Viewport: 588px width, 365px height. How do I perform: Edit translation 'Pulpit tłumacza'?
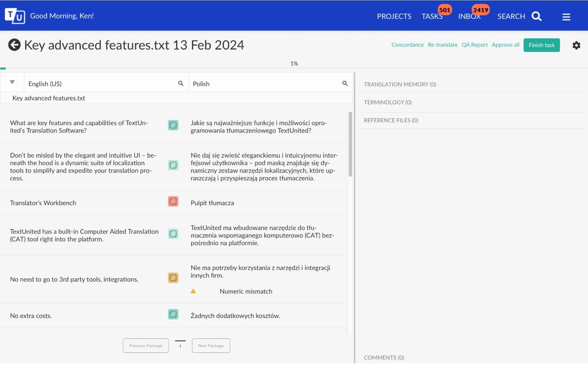(x=212, y=203)
